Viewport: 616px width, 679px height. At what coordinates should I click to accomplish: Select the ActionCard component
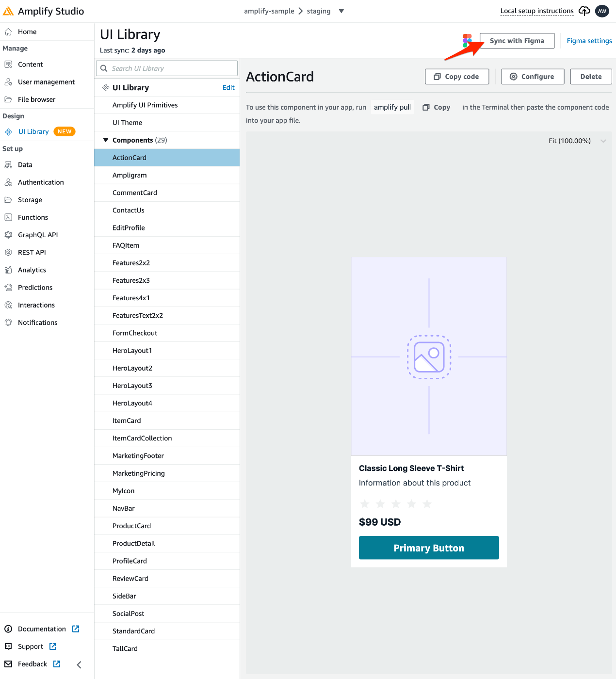coord(167,158)
